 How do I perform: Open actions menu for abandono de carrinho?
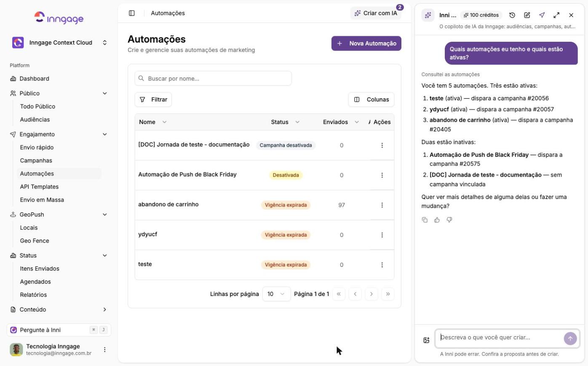coord(382,205)
